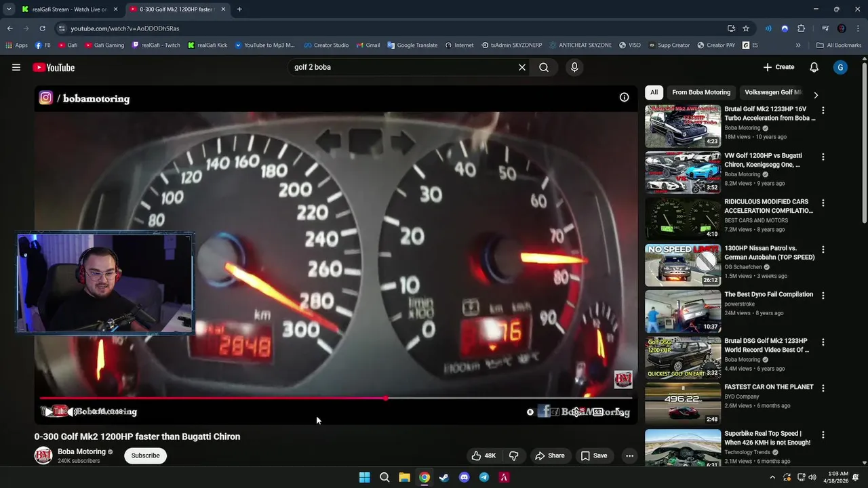Bookmark this page with the star
The image size is (868, 488).
[x=746, y=28]
